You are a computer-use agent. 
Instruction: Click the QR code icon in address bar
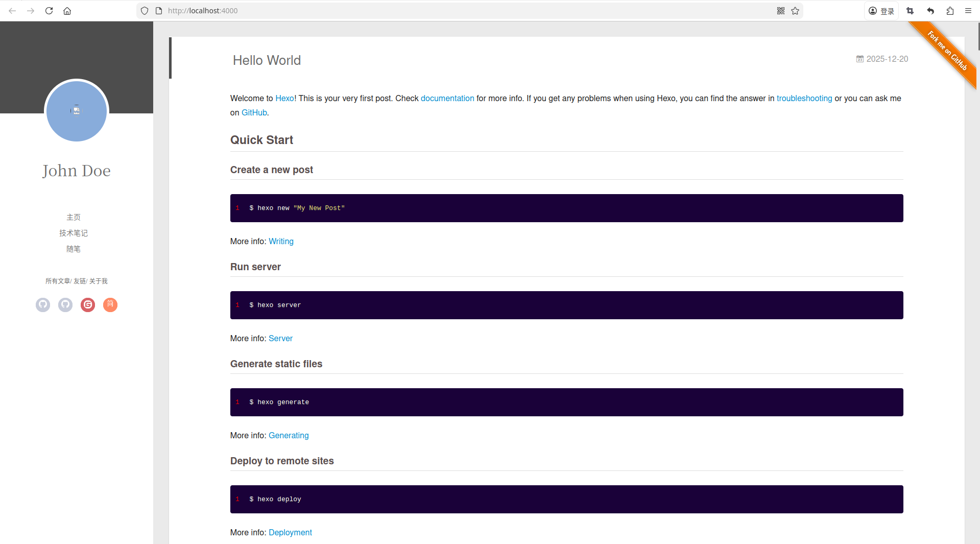coord(781,11)
